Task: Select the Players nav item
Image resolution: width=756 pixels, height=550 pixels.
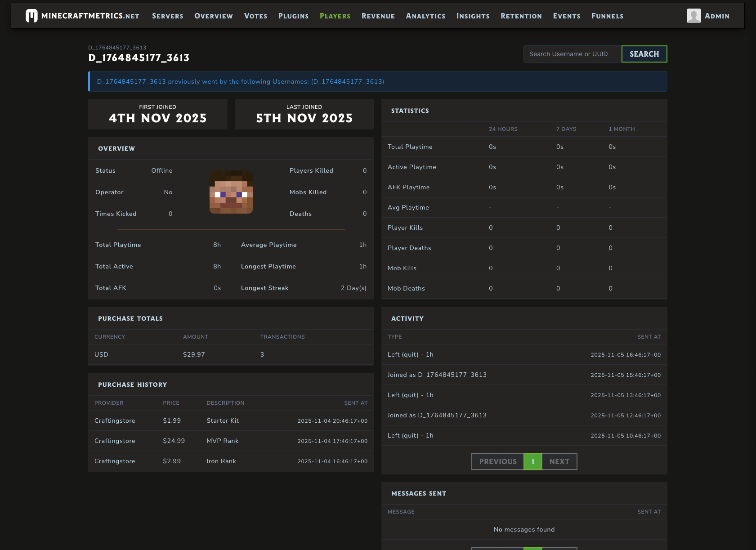Action: 335,16
